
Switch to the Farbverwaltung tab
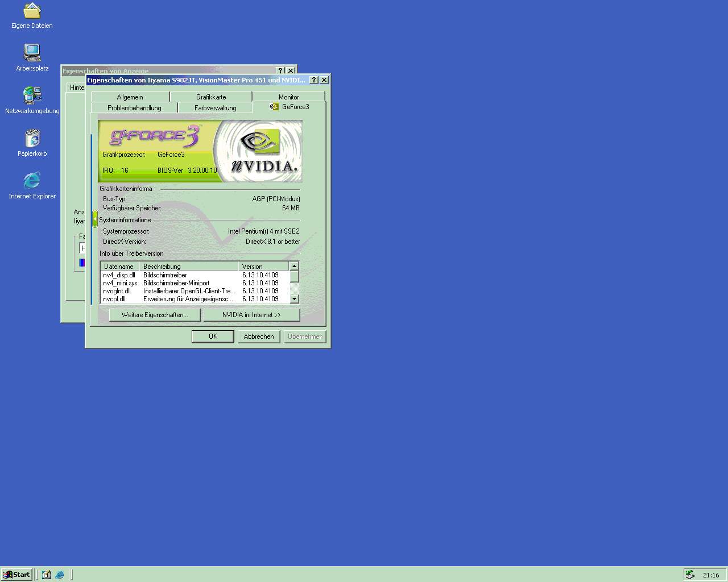tap(215, 108)
